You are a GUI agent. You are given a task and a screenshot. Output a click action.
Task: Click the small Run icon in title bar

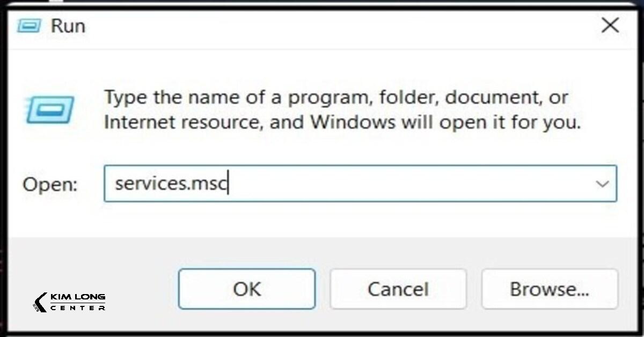30,26
